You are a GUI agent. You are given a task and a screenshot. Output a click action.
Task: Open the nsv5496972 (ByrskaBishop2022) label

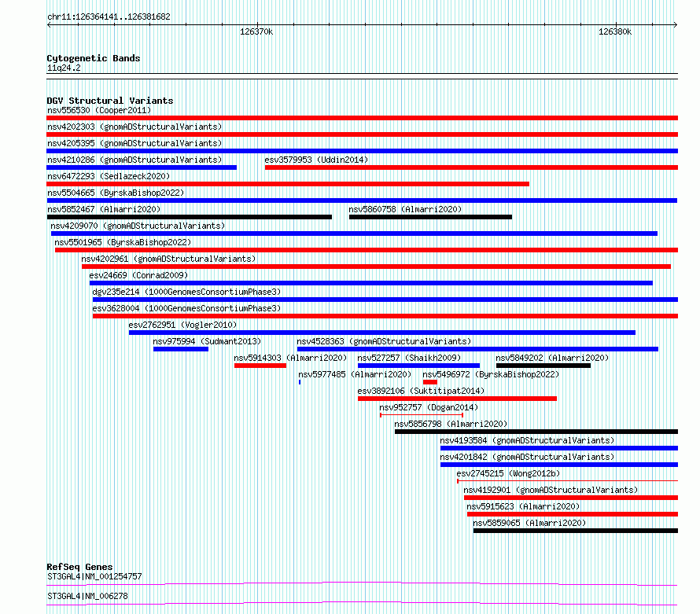[x=491, y=374]
